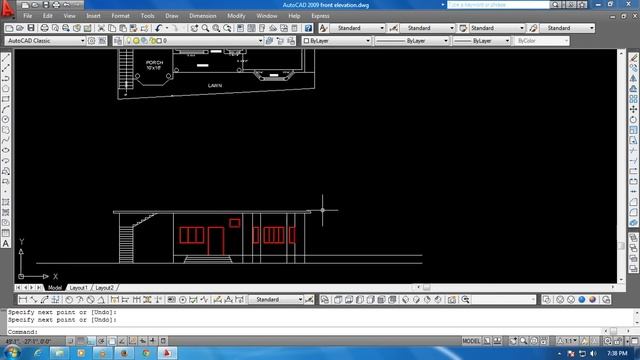Apply the Realistic visual style blue sphere
Image resolution: width=640 pixels, height=360 pixels.
(582, 300)
